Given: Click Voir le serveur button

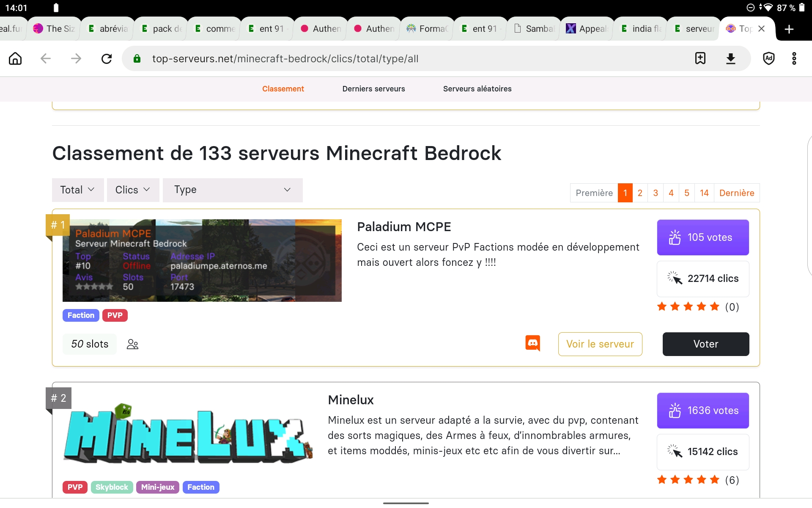Looking at the screenshot, I should [600, 344].
